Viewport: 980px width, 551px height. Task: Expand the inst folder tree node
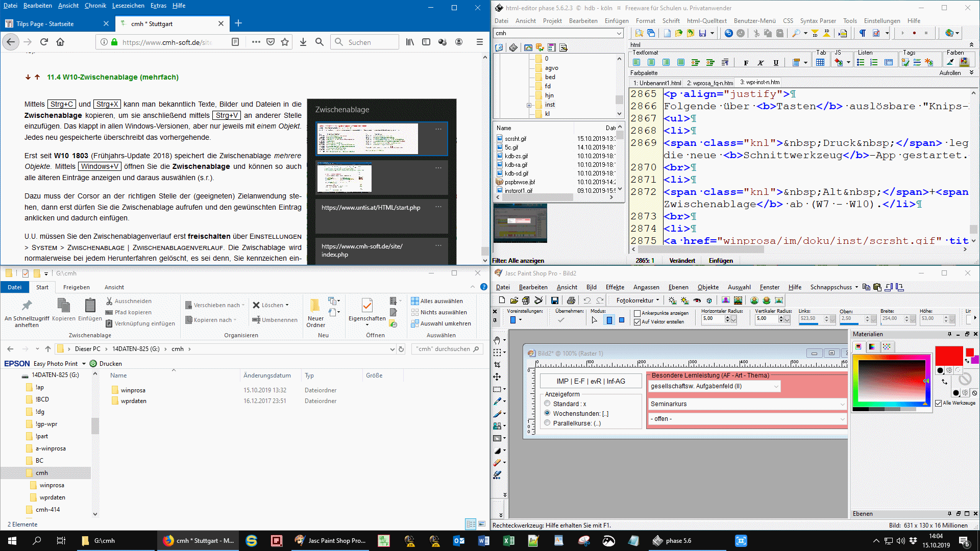click(x=529, y=105)
